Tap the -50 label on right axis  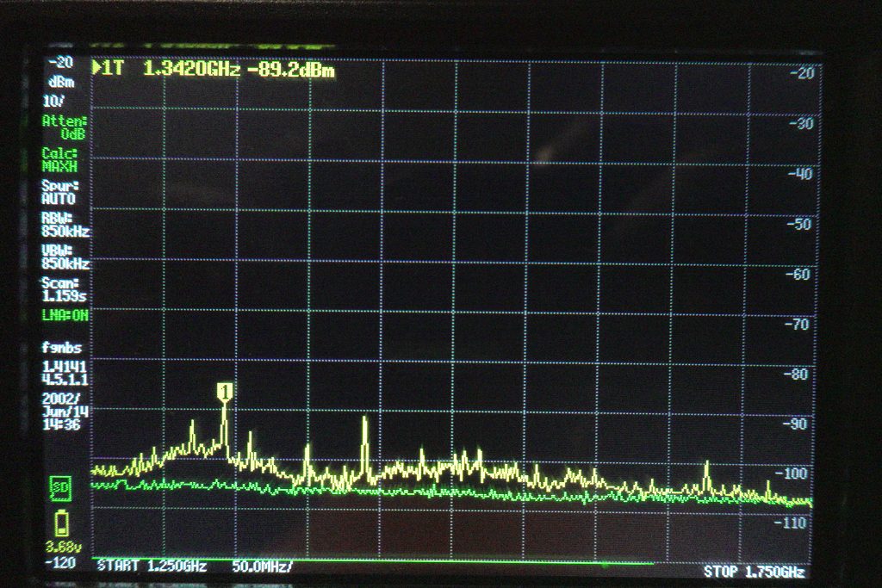[x=799, y=224]
